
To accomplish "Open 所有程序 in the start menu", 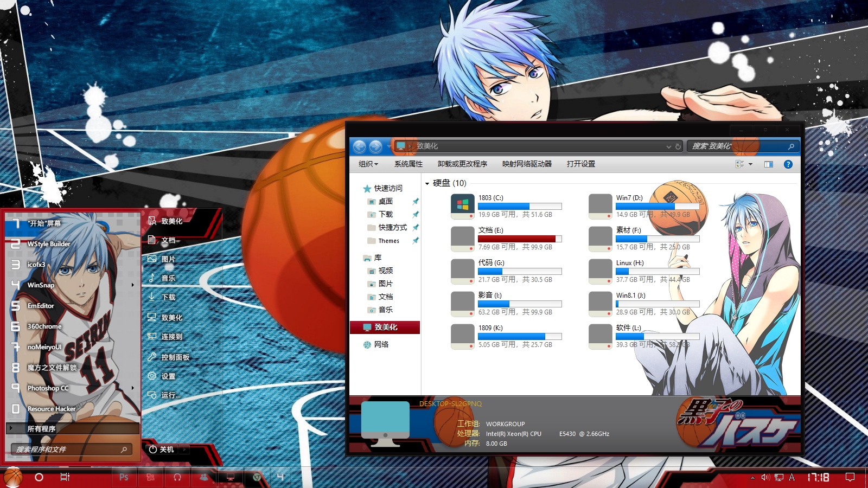I will (42, 429).
